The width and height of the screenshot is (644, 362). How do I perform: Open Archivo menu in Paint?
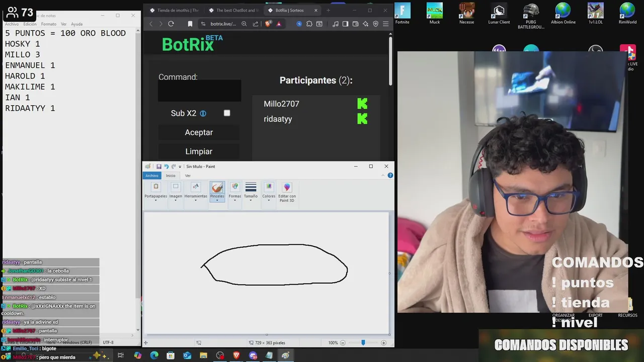pos(152,175)
